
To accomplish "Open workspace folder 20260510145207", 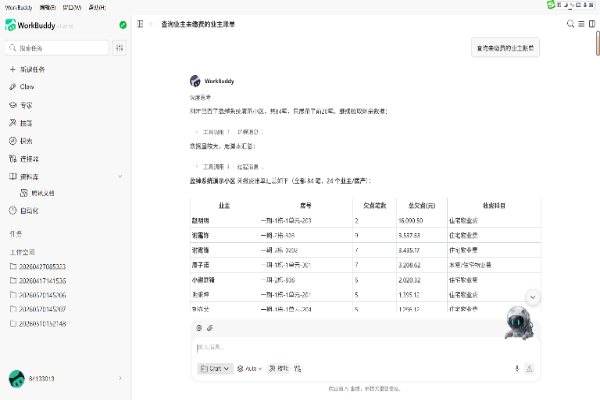I will (x=38, y=309).
